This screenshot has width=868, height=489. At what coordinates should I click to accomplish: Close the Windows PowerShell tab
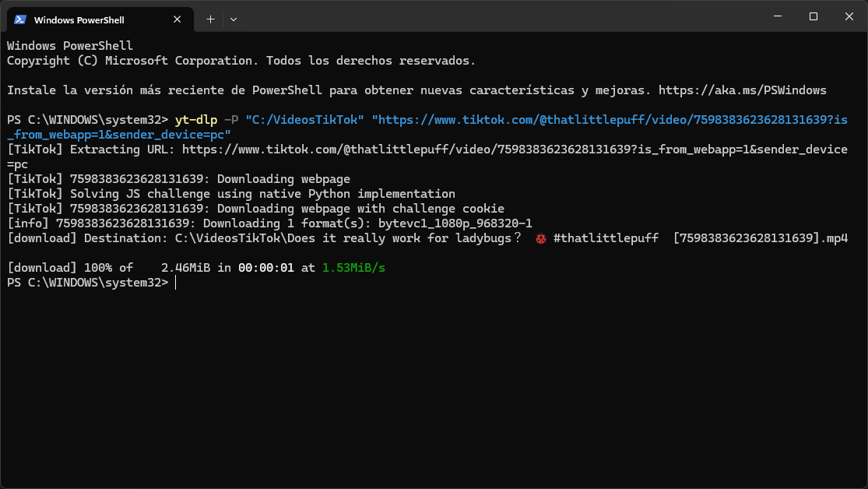pos(177,19)
